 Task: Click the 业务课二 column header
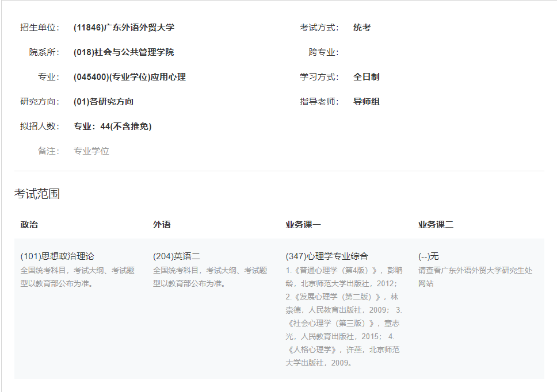point(436,225)
